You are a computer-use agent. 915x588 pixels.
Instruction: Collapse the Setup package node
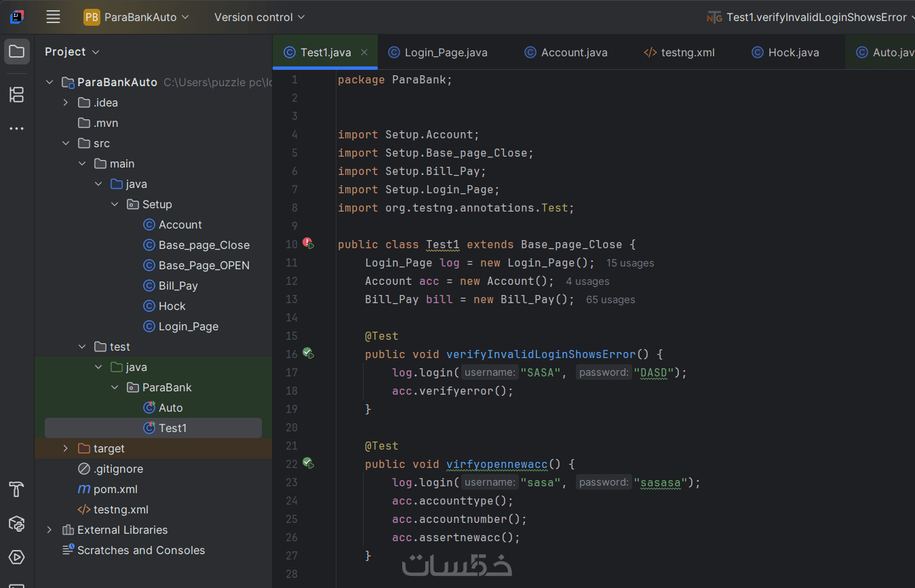115,204
